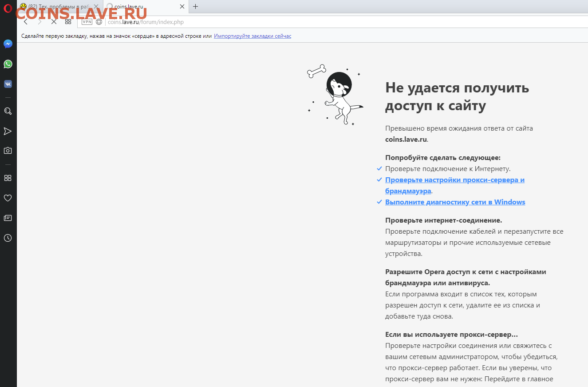Open bookmarks heart icon in sidebar

[8, 198]
